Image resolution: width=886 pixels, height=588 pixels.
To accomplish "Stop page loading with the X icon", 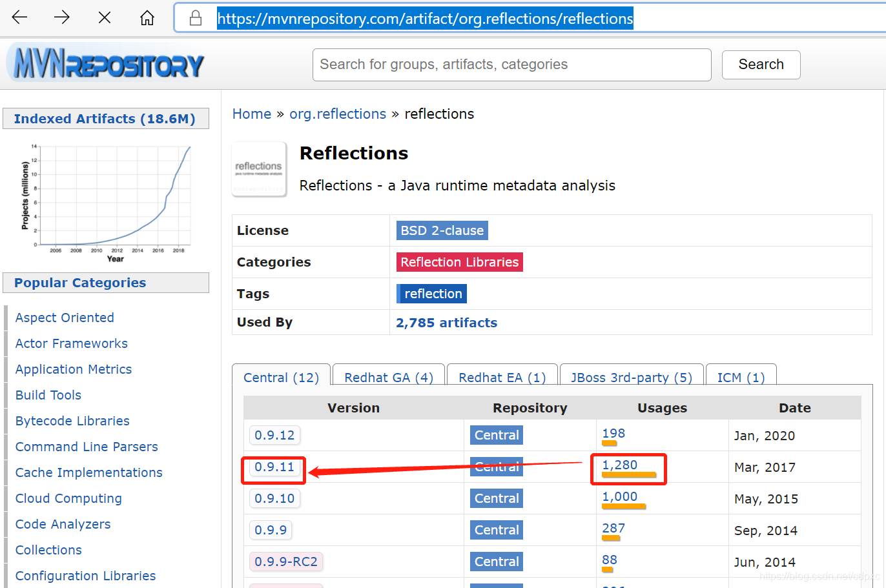I will click(105, 17).
